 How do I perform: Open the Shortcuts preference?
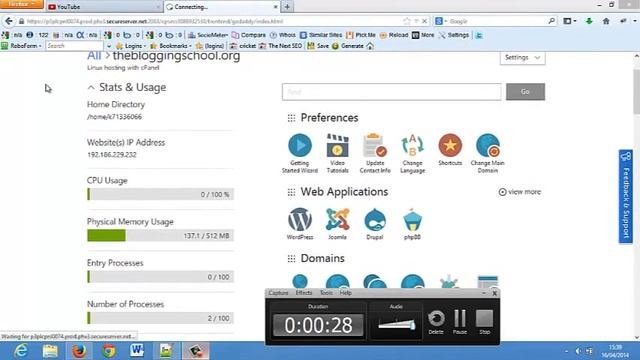point(450,150)
